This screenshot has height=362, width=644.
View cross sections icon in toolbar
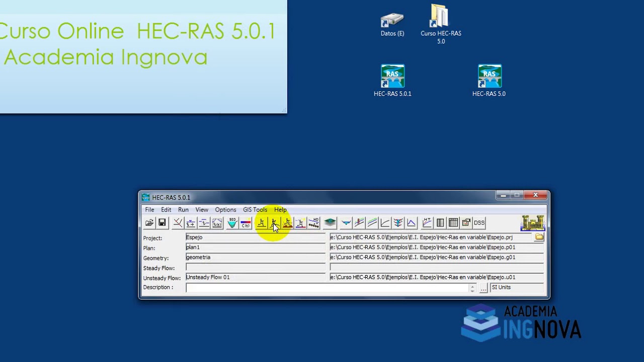[346, 223]
